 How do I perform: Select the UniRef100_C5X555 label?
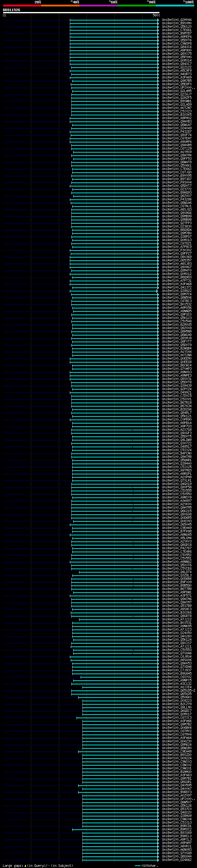pyautogui.click(x=177, y=491)
